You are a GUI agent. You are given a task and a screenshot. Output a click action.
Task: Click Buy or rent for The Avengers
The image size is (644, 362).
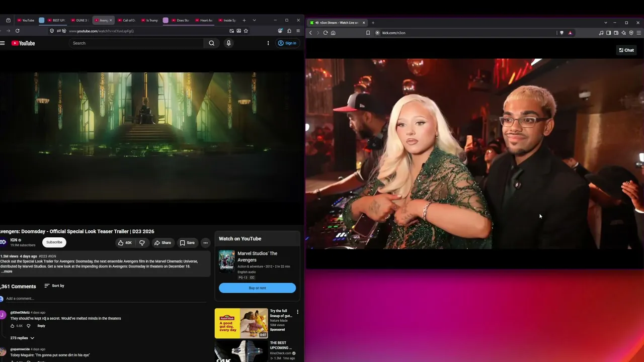point(257,288)
